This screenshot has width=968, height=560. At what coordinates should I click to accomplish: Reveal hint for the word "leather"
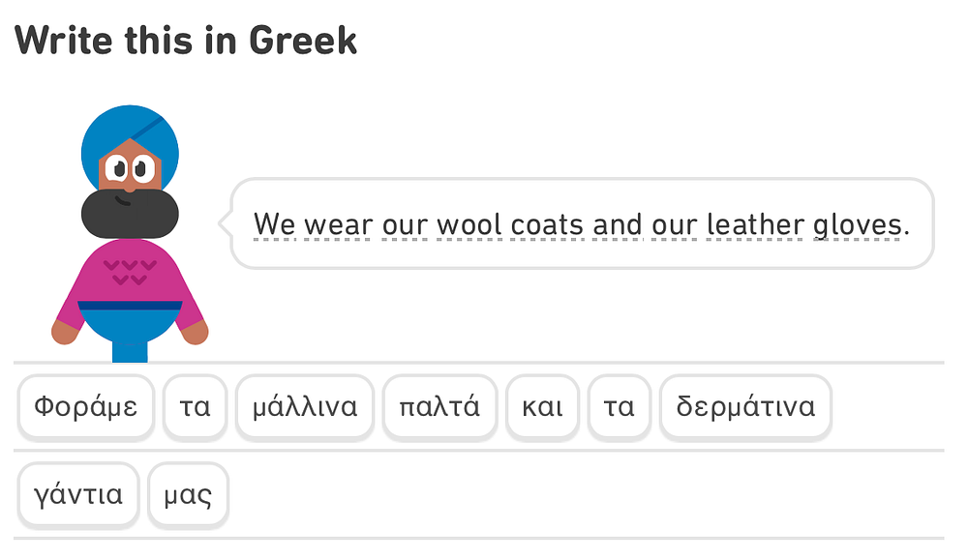(755, 225)
